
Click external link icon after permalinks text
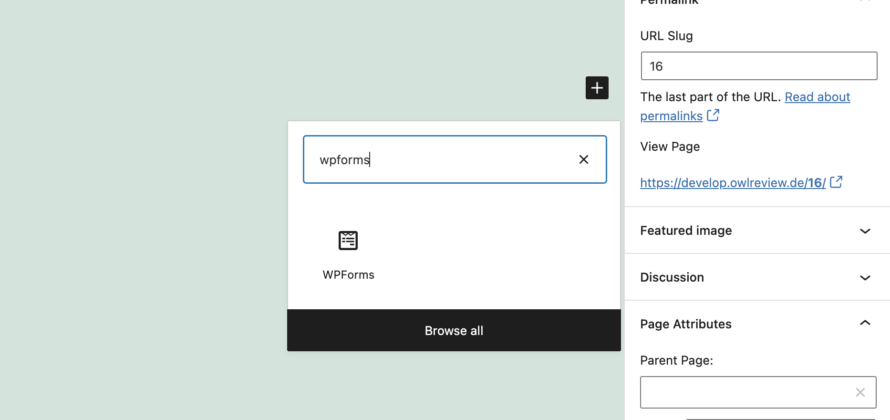pyautogui.click(x=713, y=116)
